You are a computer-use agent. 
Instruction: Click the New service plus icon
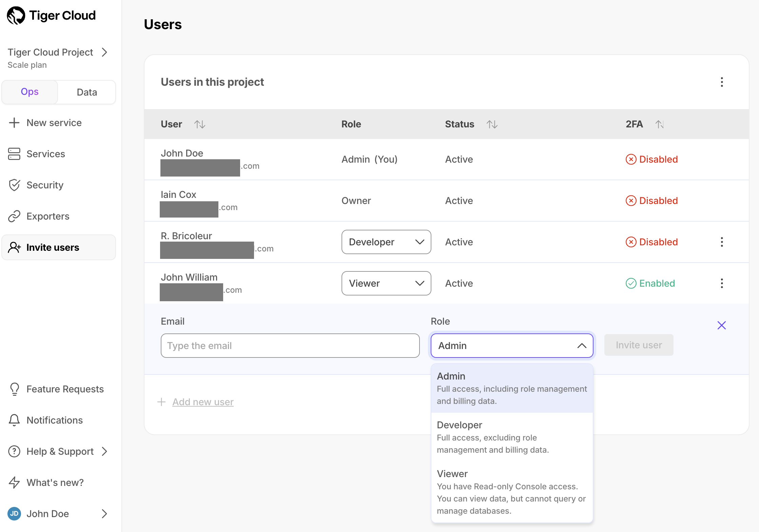click(x=14, y=123)
